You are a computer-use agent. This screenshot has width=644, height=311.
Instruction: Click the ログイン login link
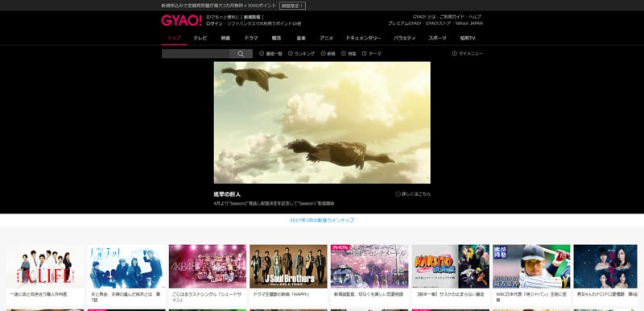(214, 24)
